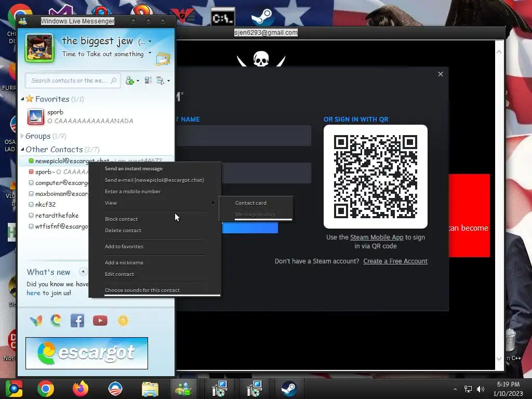Open display name dropdown arrow

(150, 42)
